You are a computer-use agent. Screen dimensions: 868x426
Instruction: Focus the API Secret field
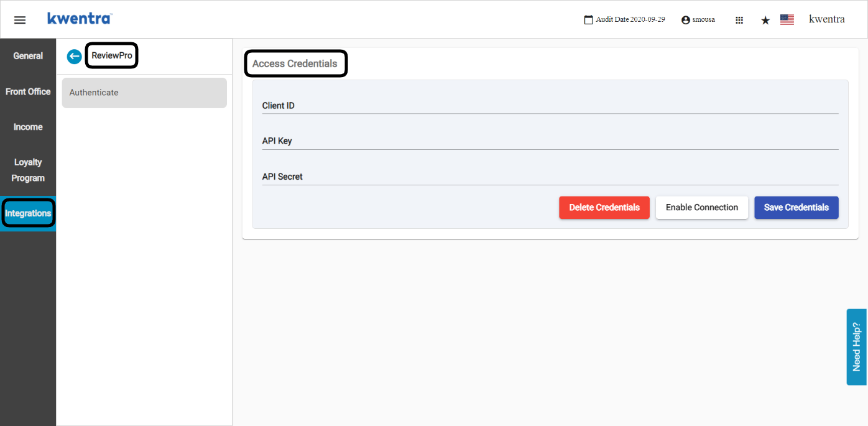[550, 177]
